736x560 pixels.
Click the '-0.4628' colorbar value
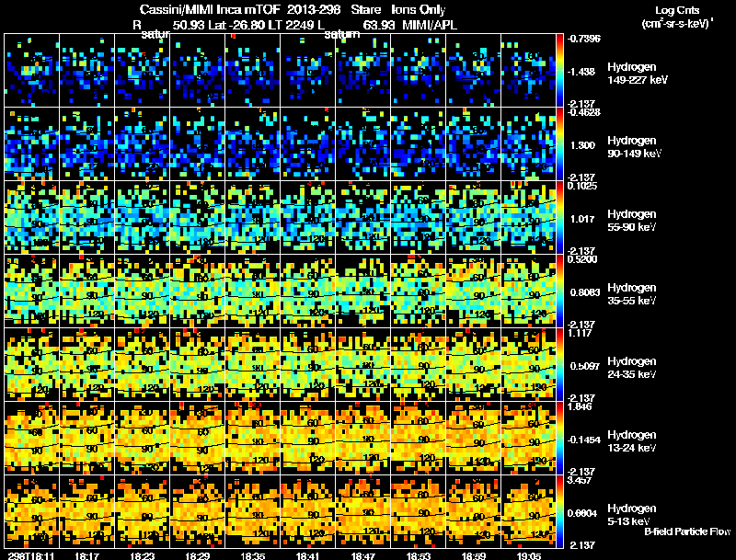coord(583,112)
